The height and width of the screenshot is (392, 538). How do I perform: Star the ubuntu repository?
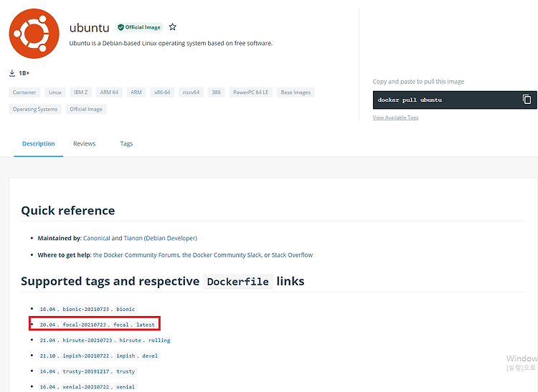(x=173, y=27)
